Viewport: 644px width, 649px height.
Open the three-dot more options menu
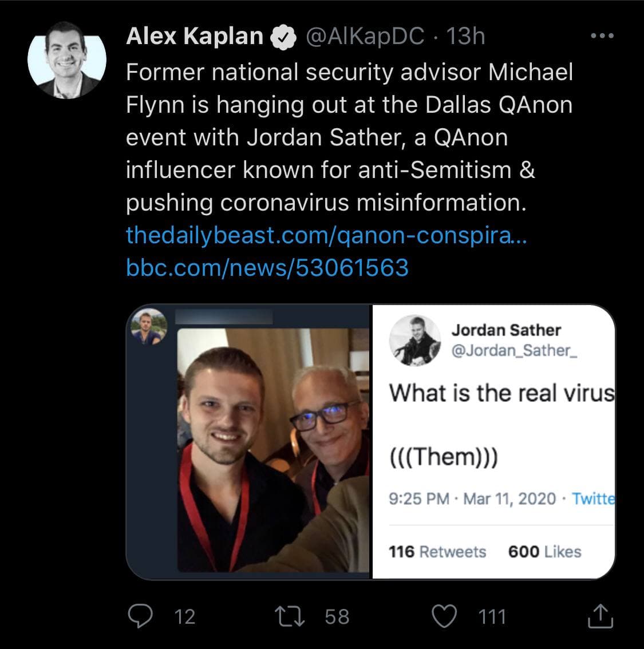click(602, 36)
